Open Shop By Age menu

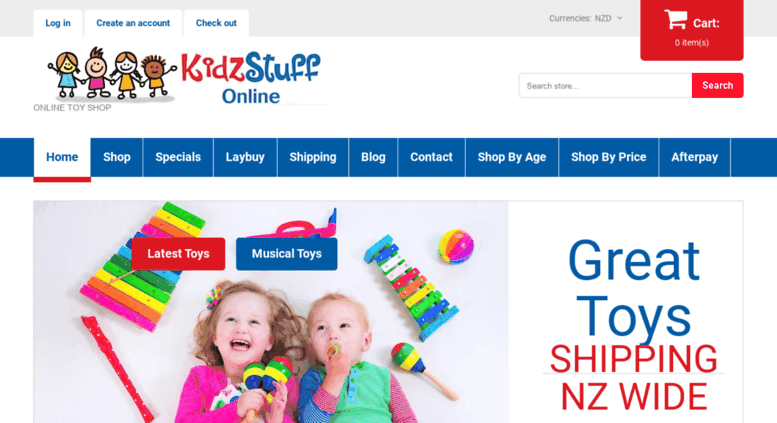coord(512,157)
